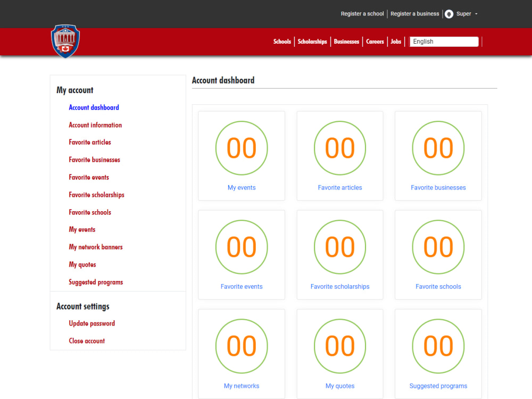Click the Suggested programs counter circle
532x399 pixels.
(x=438, y=346)
